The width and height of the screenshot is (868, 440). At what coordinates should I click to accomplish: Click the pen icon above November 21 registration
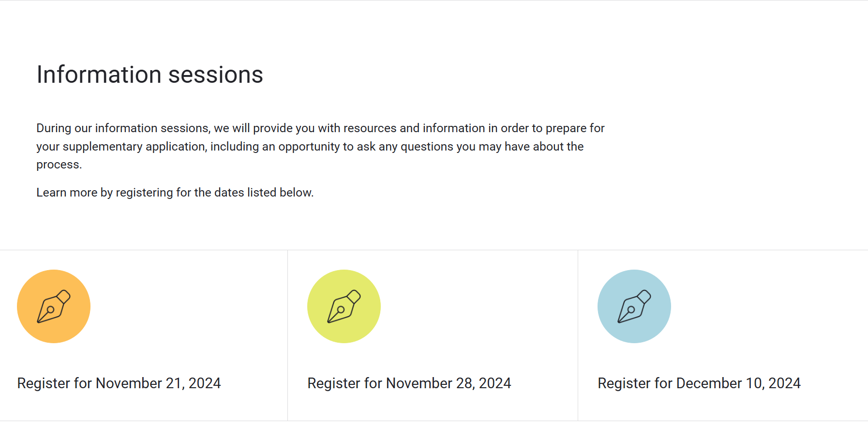(x=54, y=306)
